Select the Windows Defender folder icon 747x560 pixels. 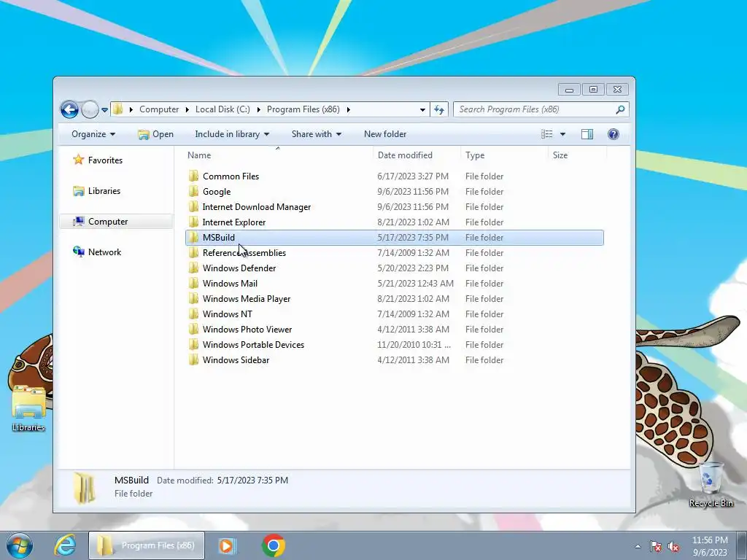pyautogui.click(x=193, y=268)
